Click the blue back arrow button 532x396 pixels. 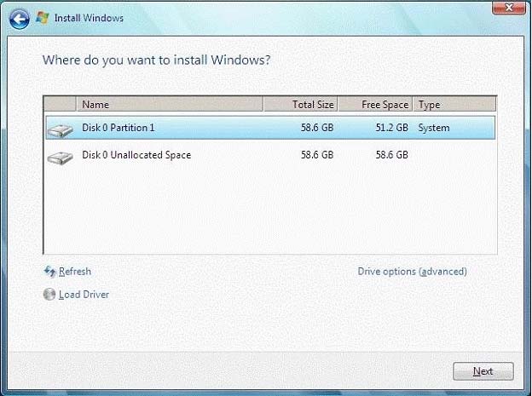[x=20, y=19]
